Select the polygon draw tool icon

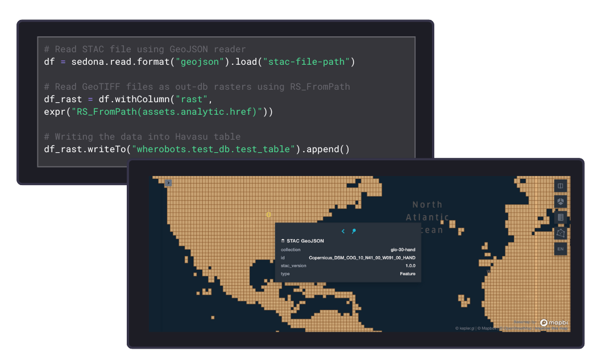[x=560, y=233]
